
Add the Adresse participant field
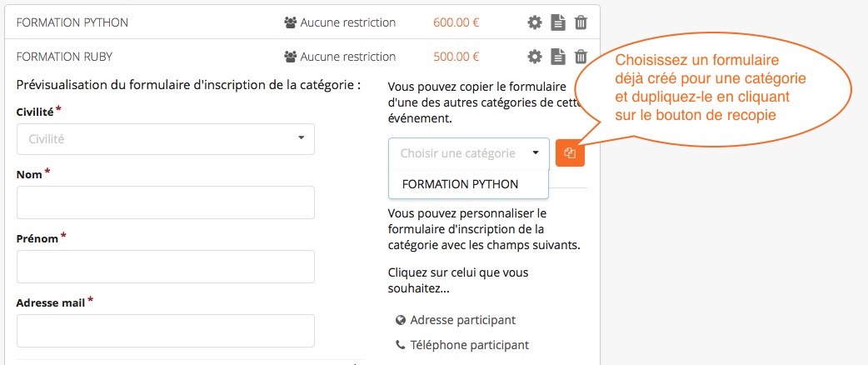[463, 320]
